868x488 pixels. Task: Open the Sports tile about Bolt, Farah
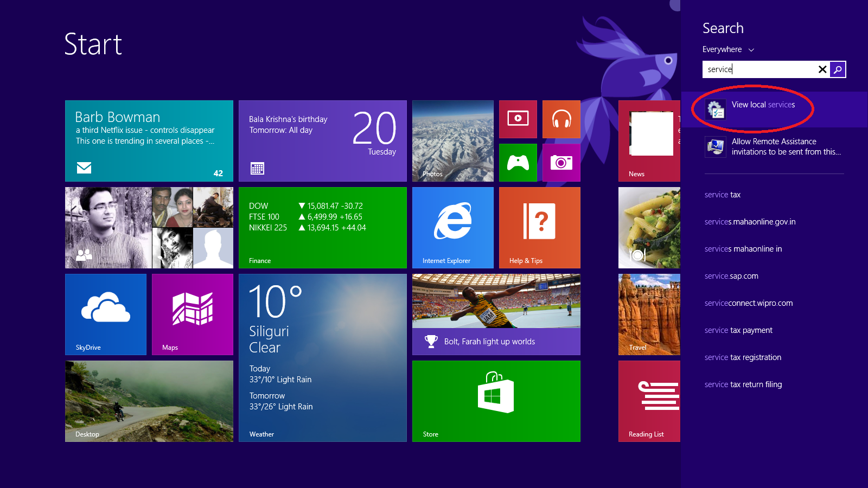coord(496,314)
